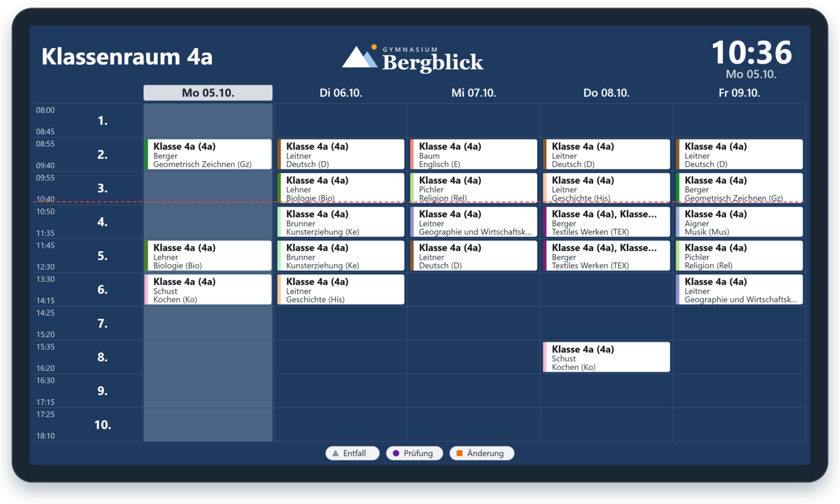Click the 10:36 clock display
840x504 pixels.
752,52
